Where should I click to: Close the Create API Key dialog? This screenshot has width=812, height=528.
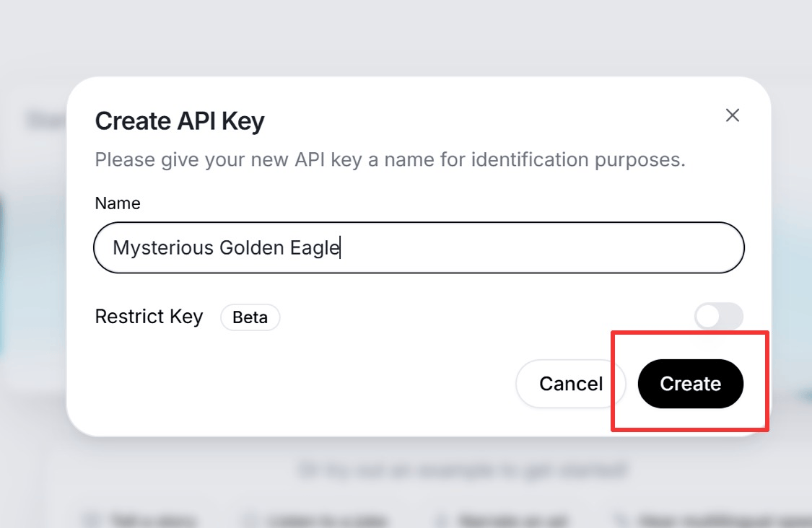click(x=733, y=115)
